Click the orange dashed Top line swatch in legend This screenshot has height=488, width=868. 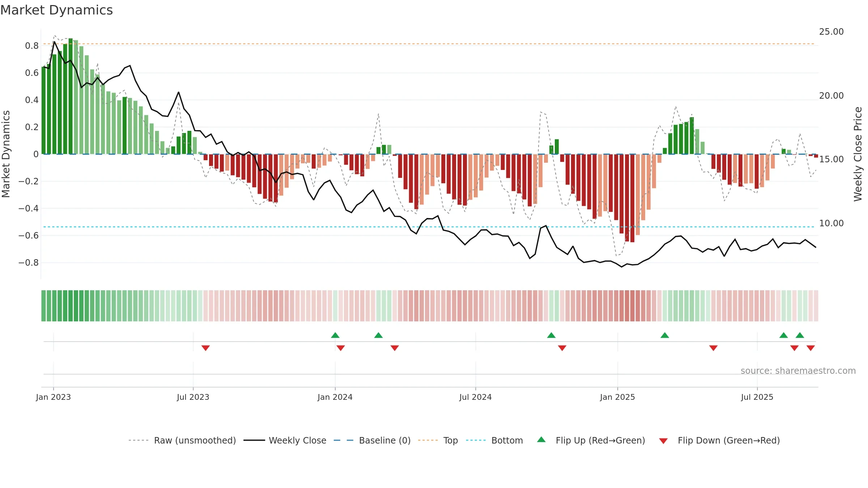[428, 440]
